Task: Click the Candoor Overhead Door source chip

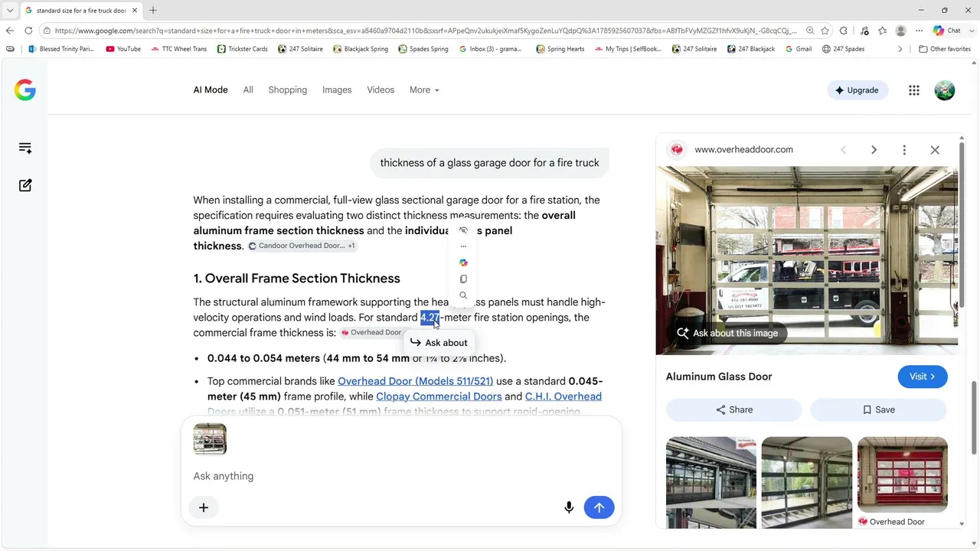Action: [302, 246]
